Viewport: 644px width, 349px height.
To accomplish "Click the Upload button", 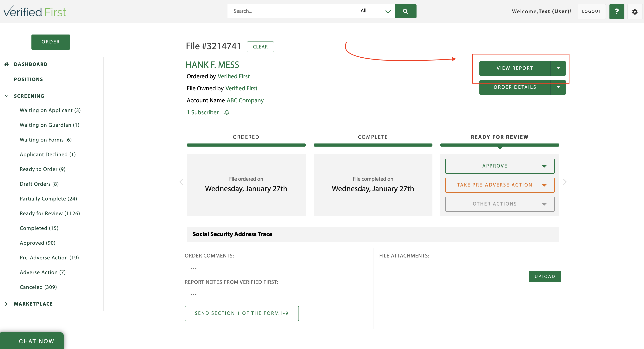I will click(x=545, y=276).
